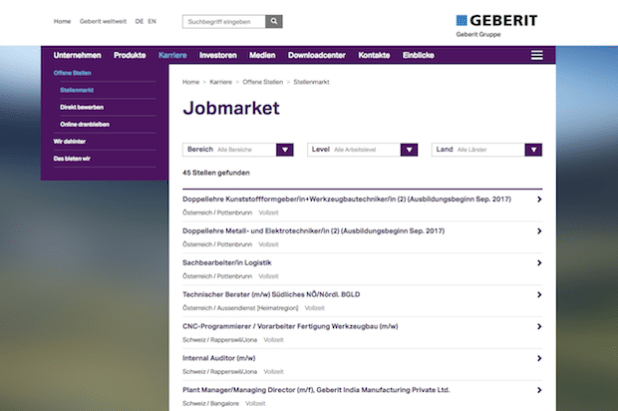Screen dimensions: 618x411
Task: Click the search term input field
Action: click(224, 21)
